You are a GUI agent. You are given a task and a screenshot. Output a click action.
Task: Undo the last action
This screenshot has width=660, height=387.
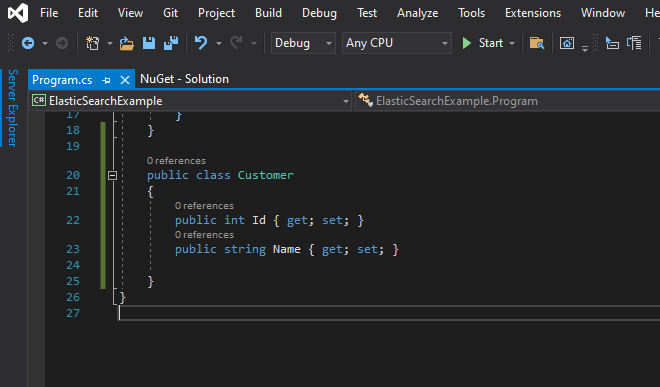pyautogui.click(x=201, y=43)
